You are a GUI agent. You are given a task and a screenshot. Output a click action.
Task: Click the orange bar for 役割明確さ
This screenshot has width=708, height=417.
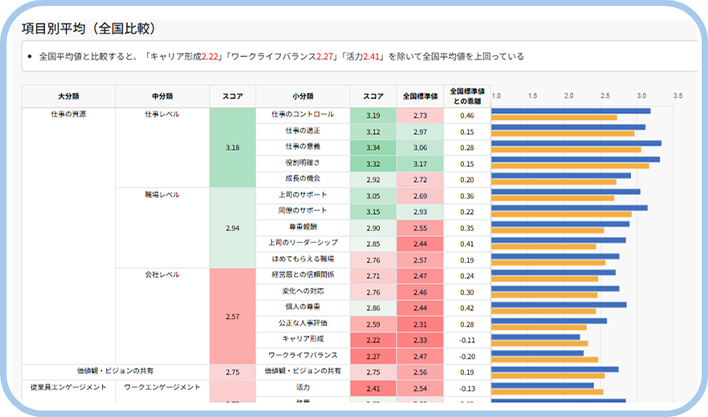click(570, 166)
